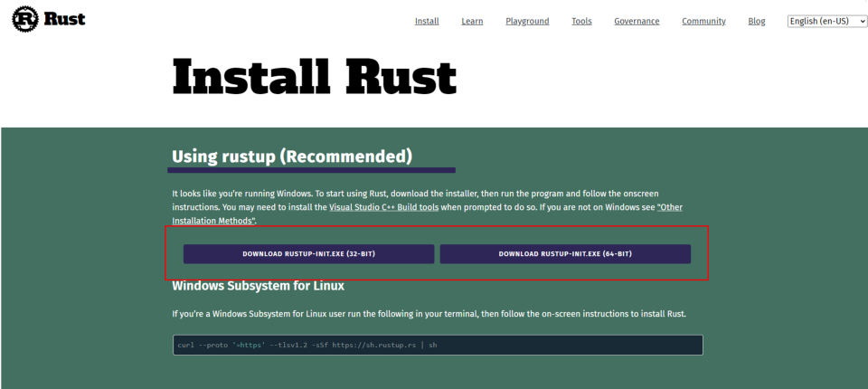Open the Tools navigation link

(x=581, y=21)
